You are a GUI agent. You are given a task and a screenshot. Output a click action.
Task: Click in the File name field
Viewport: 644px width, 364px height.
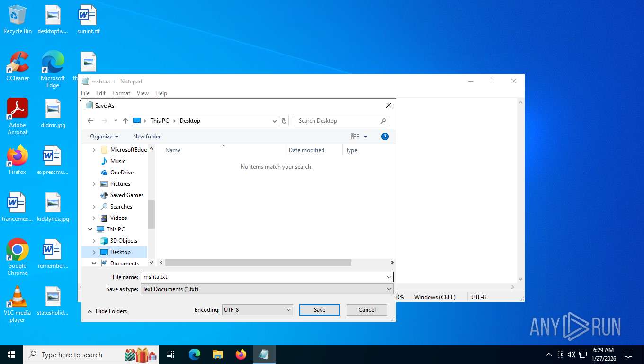point(263,277)
